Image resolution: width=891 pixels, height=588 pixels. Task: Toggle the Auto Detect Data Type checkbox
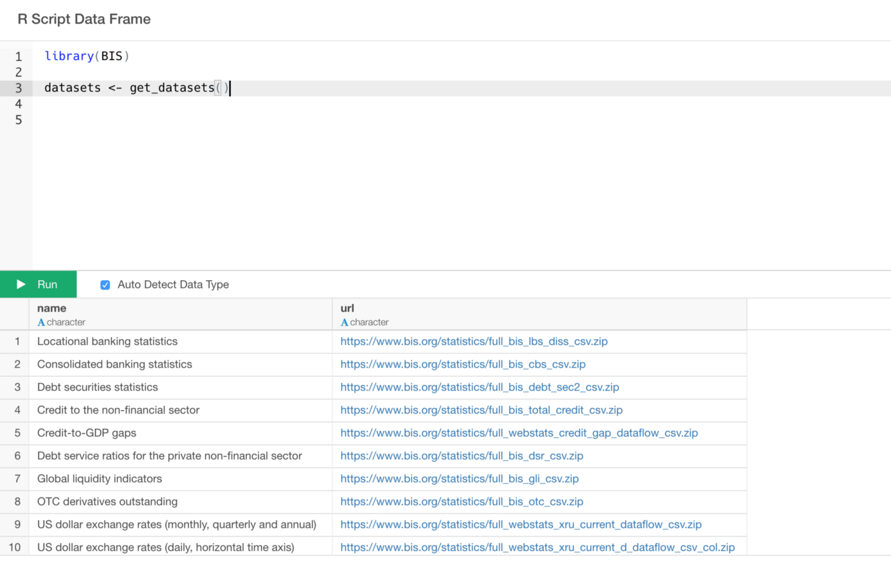coord(105,285)
